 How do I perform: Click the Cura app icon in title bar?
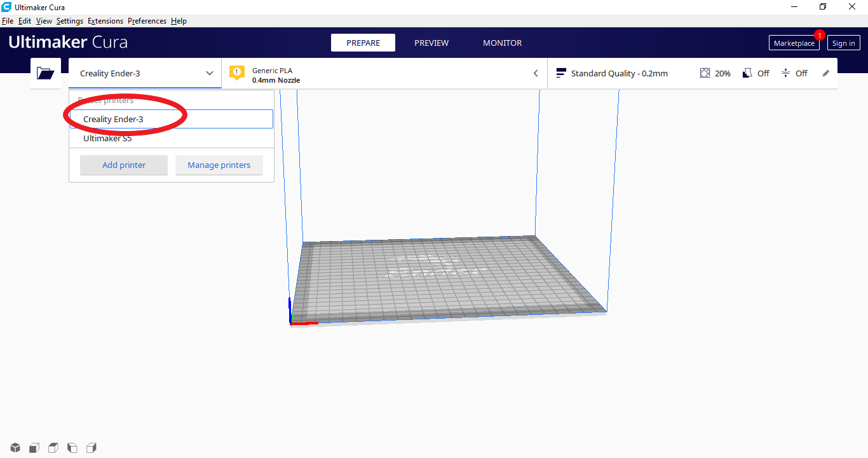click(x=6, y=7)
